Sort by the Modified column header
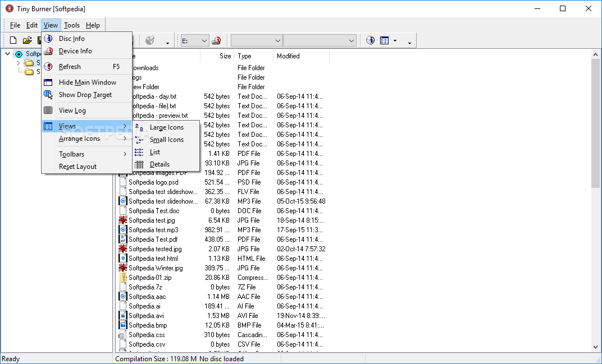Viewport: 602px width, 364px height. [302, 56]
